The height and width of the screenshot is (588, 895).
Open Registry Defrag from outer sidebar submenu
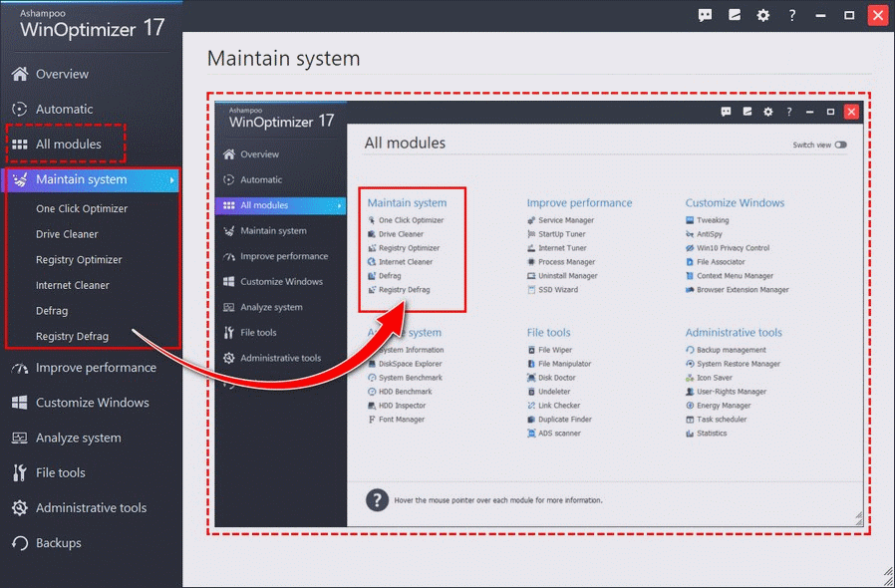72,336
